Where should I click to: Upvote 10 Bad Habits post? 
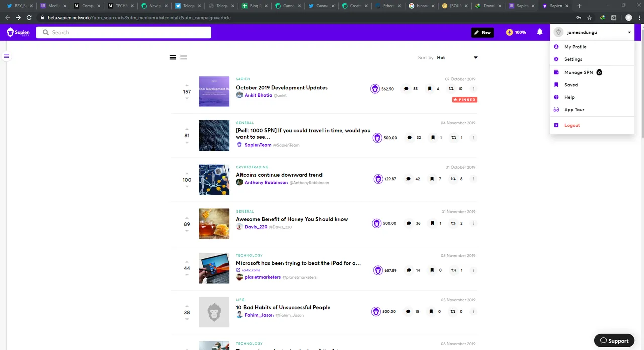coord(187,306)
